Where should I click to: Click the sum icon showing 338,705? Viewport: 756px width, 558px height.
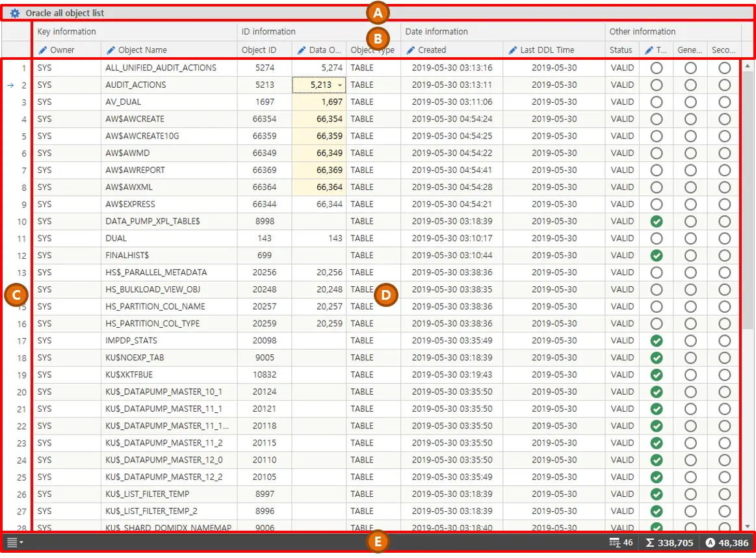650,543
